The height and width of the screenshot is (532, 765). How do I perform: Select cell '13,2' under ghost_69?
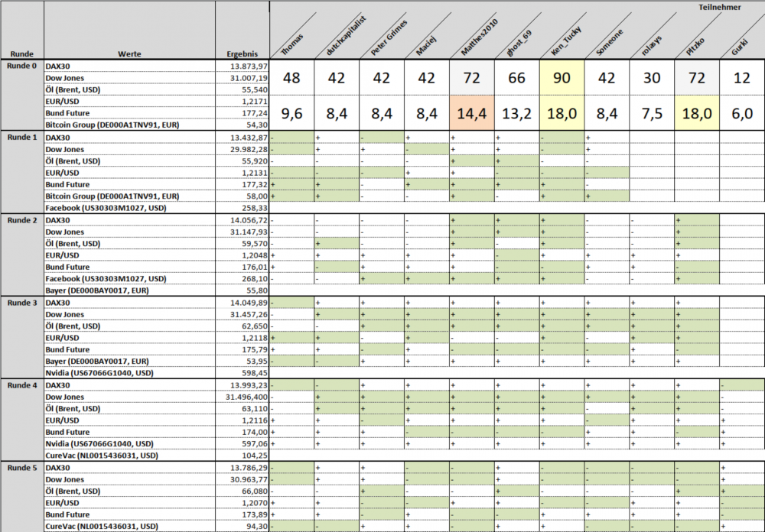point(516,113)
